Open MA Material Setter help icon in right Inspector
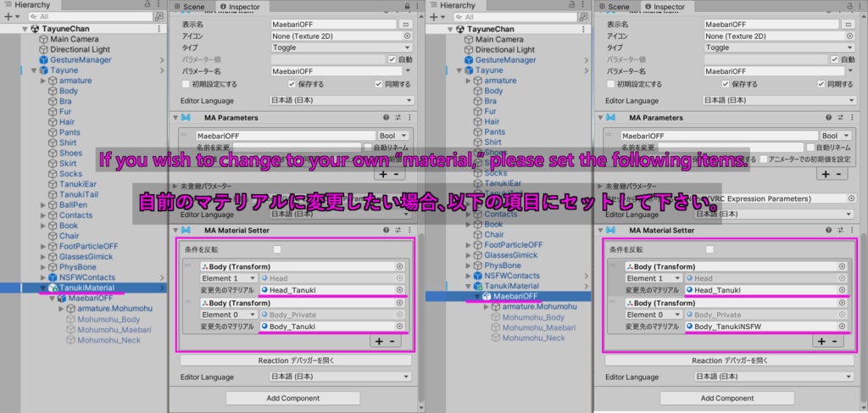The image size is (868, 413). (828, 230)
